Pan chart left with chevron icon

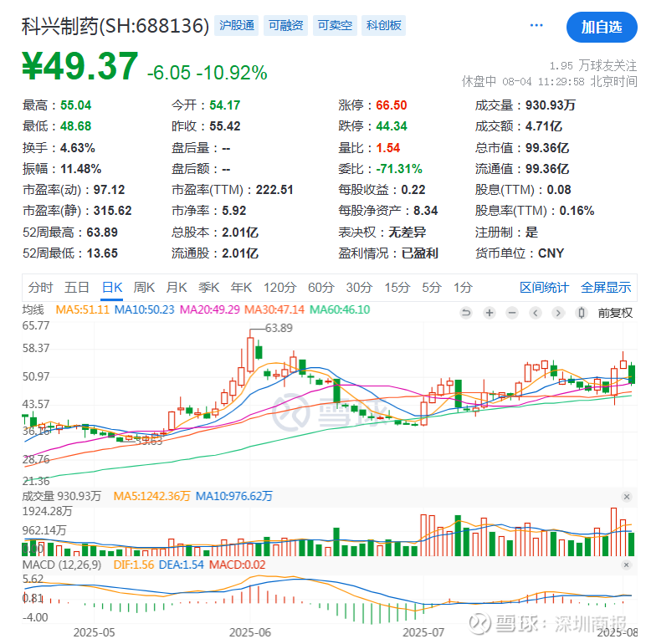(536, 313)
